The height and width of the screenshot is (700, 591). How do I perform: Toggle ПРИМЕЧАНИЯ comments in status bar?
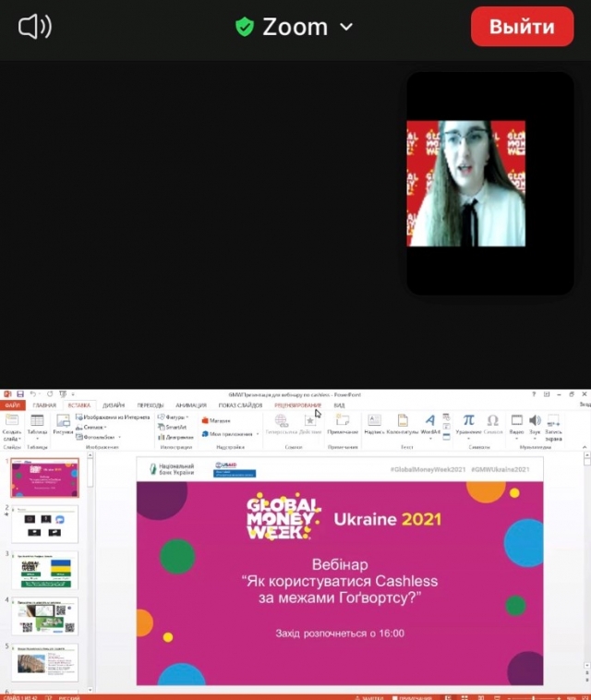412,697
